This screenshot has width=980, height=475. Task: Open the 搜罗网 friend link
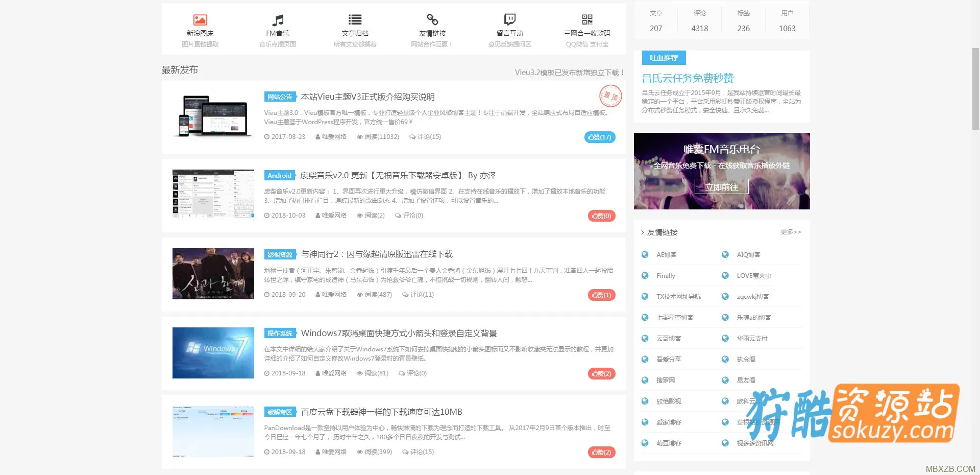coord(666,380)
